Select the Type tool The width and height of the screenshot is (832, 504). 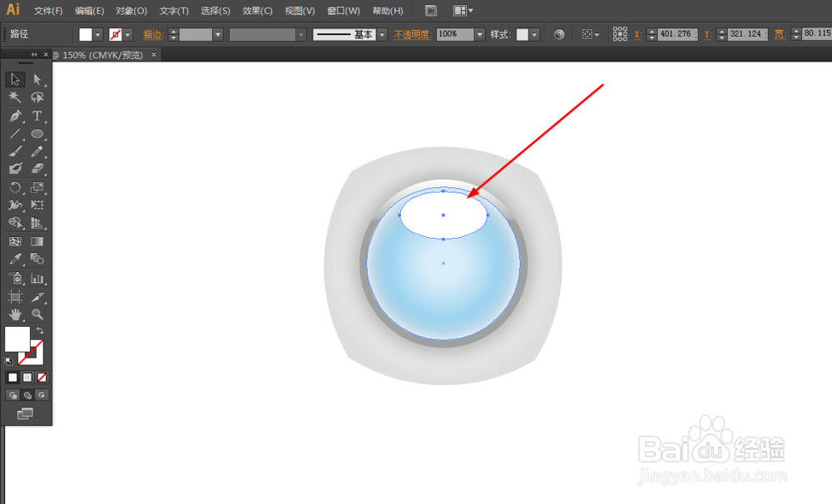coord(37,116)
